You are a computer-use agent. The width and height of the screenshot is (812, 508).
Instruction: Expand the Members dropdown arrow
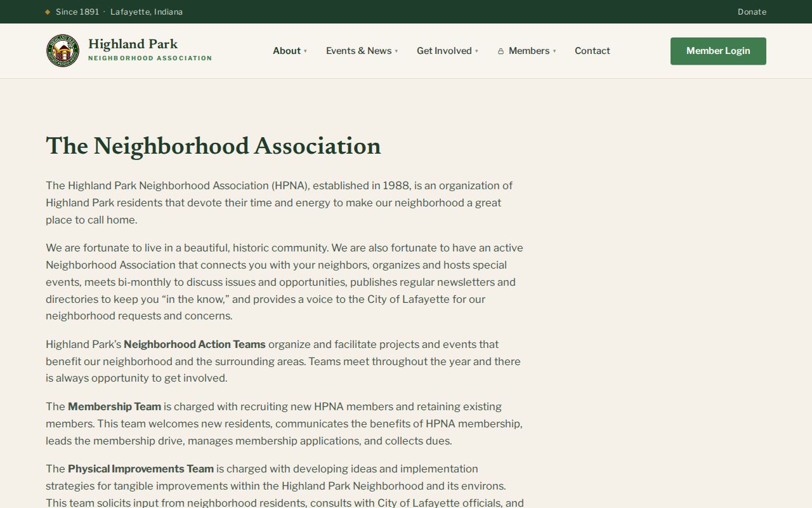554,51
